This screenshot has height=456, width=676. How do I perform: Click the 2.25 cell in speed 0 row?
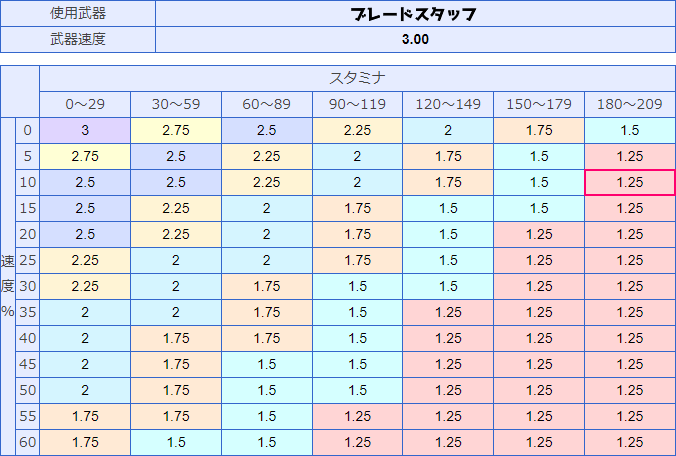(x=357, y=130)
